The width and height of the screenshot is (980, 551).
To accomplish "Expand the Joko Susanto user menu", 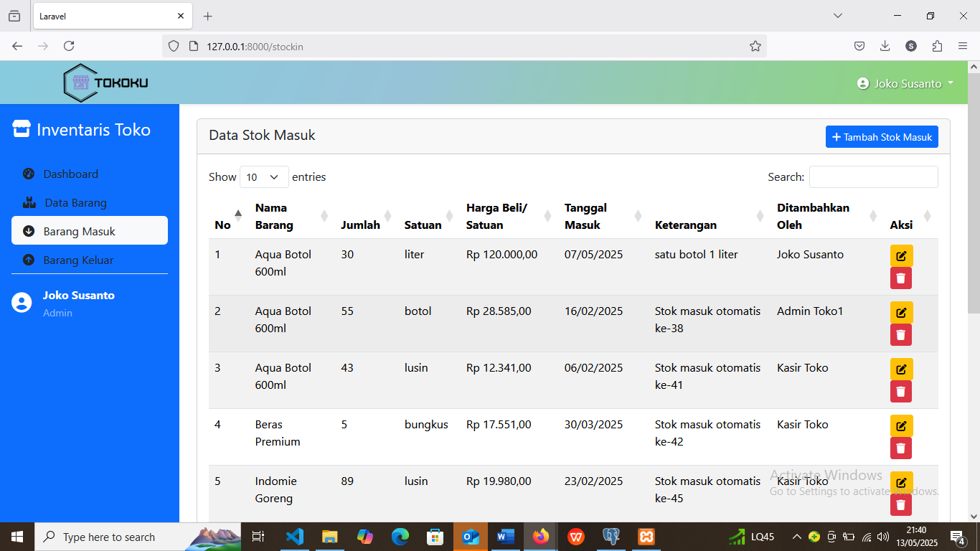I will 907,83.
